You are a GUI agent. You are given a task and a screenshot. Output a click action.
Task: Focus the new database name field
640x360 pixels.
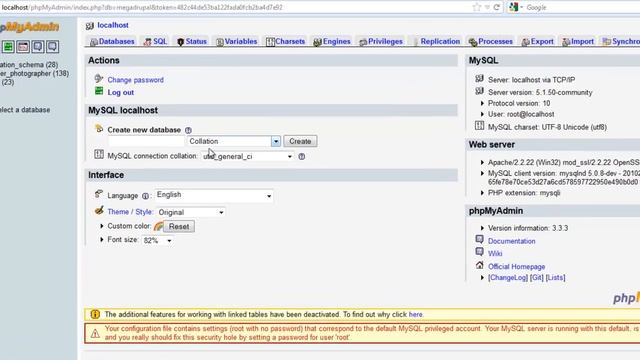point(146,141)
